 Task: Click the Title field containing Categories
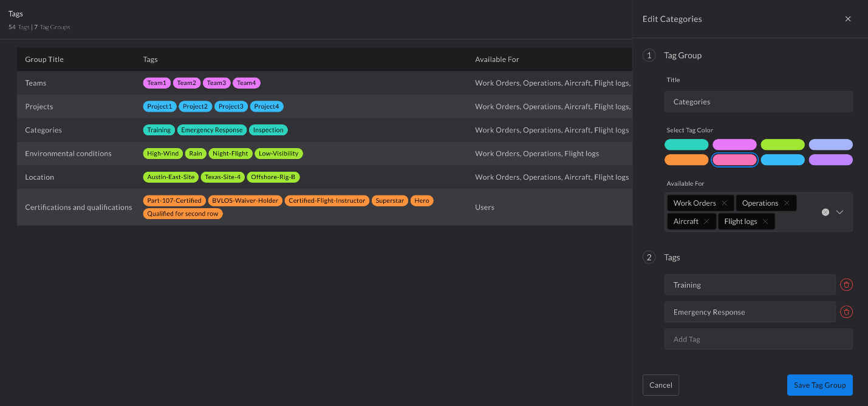(758, 102)
